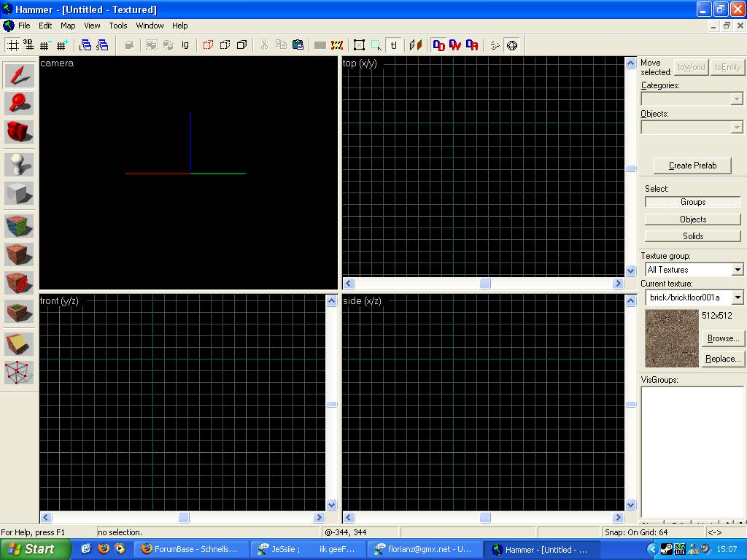Click the Solids select button

[693, 236]
